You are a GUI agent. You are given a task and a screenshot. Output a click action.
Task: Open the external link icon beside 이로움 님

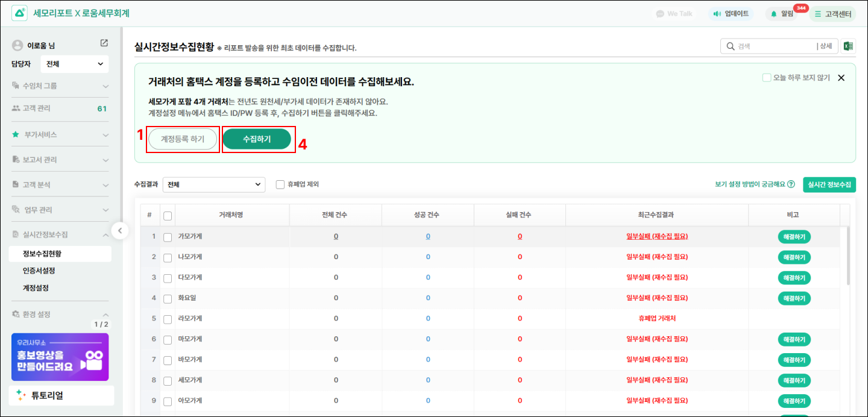[x=104, y=43]
